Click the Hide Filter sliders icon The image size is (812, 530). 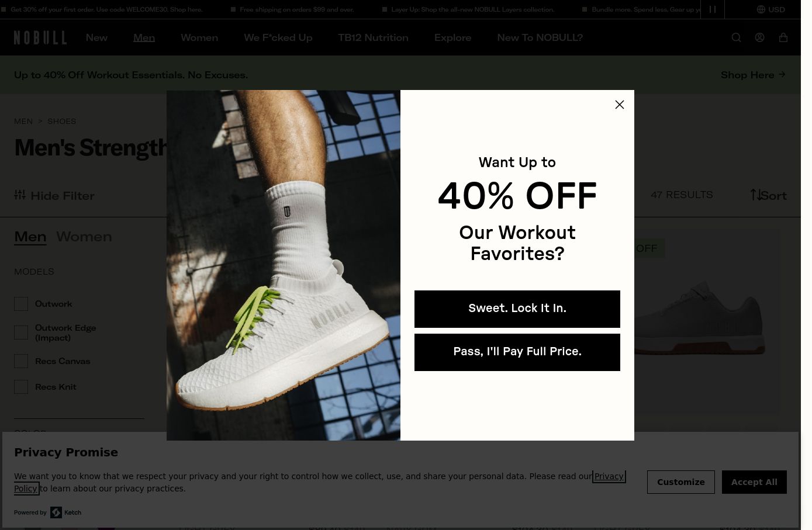tap(20, 195)
